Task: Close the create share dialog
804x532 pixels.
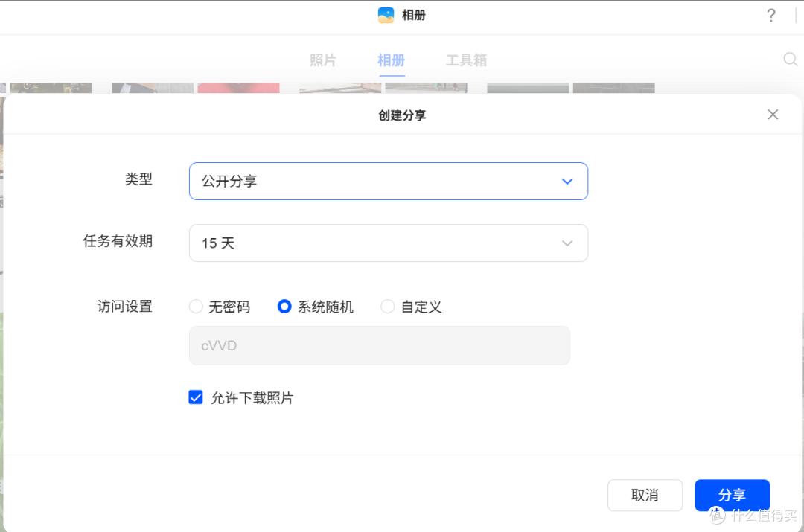Action: (x=773, y=115)
